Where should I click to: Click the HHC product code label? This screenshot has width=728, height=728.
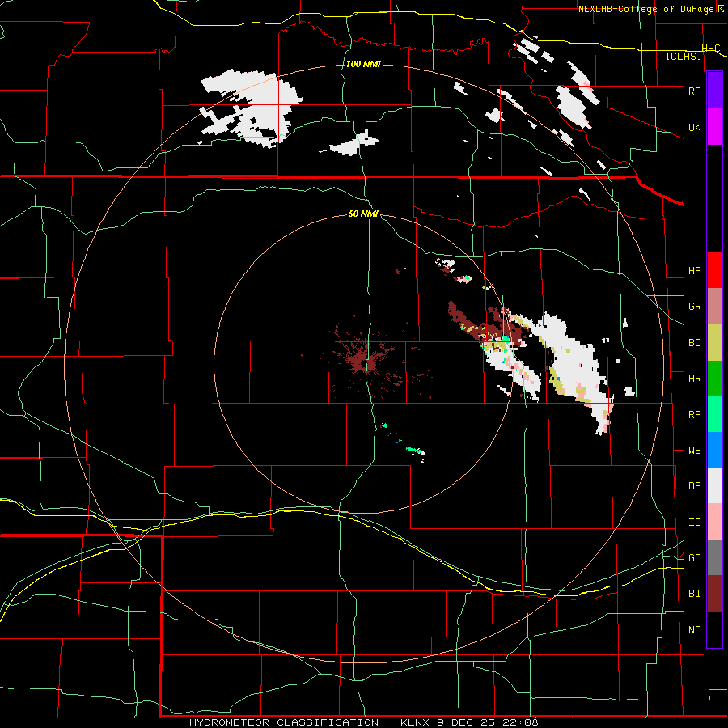point(711,49)
